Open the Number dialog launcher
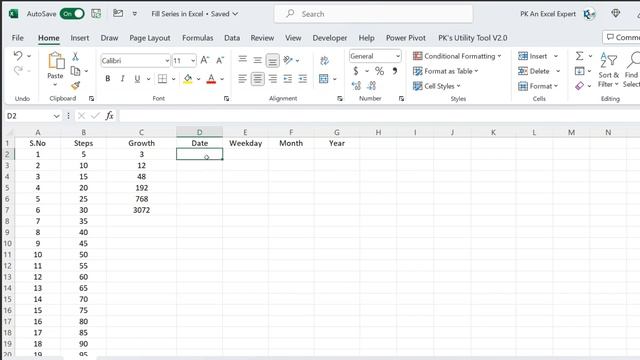This screenshot has height=360, width=640. click(x=401, y=98)
